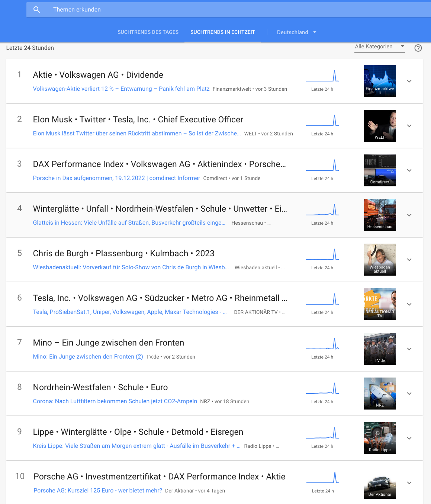The height and width of the screenshot is (504, 431).
Task: Expand the Aktie Volkswagen AG Dividende row
Action: tap(409, 81)
